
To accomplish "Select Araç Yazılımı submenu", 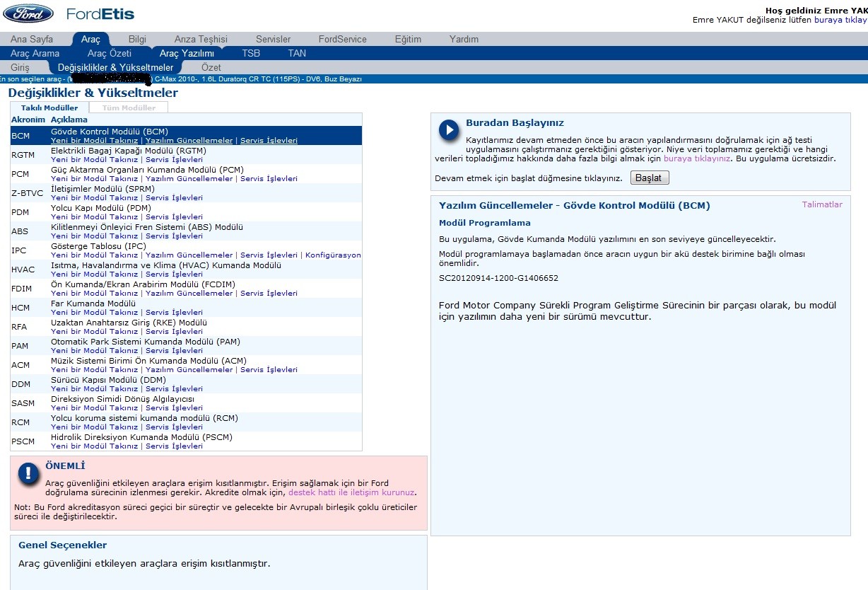I will (x=187, y=53).
